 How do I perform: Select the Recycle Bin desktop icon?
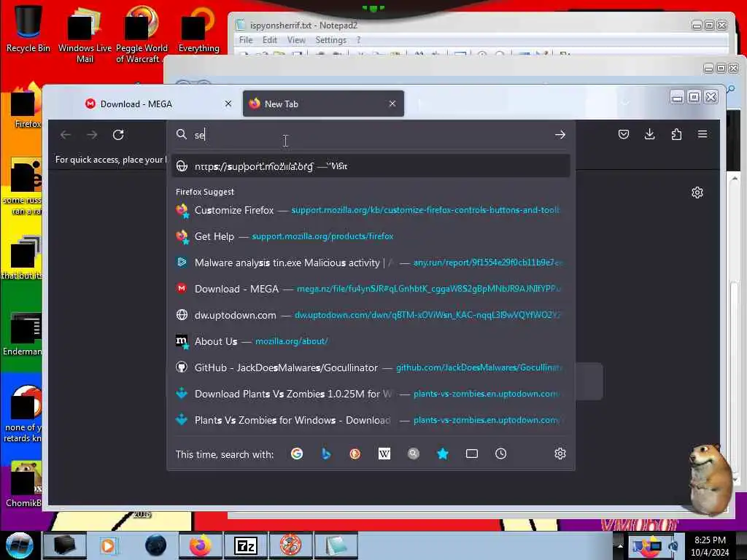click(x=28, y=28)
